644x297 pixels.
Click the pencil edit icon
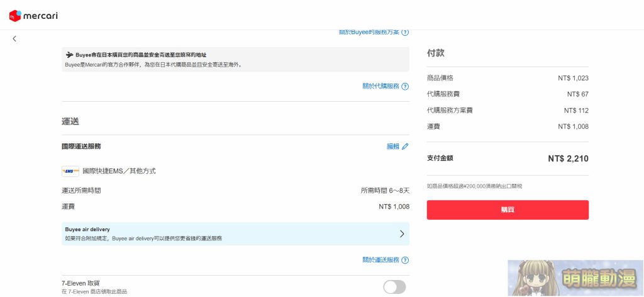[405, 146]
